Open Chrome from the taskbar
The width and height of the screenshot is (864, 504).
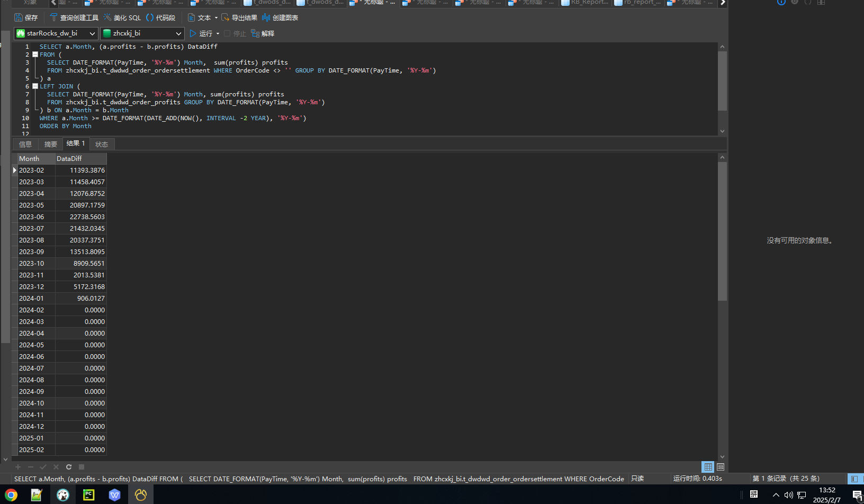(x=11, y=495)
